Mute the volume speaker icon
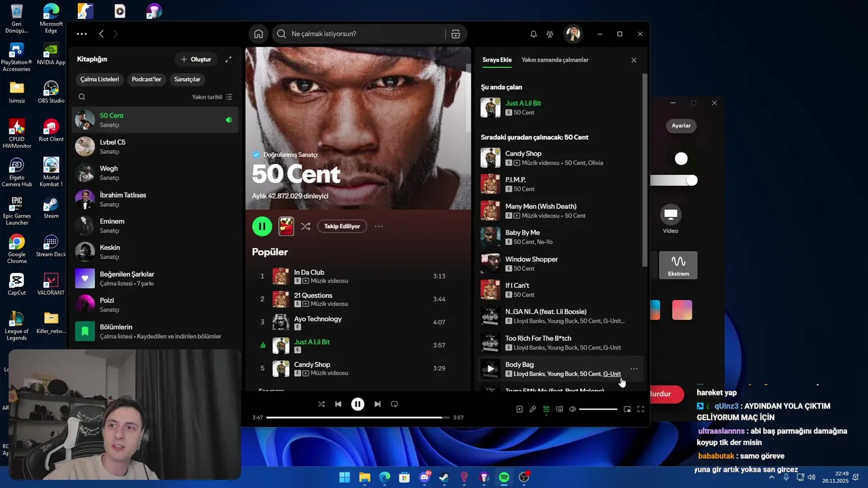The width and height of the screenshot is (868, 488). (x=572, y=409)
